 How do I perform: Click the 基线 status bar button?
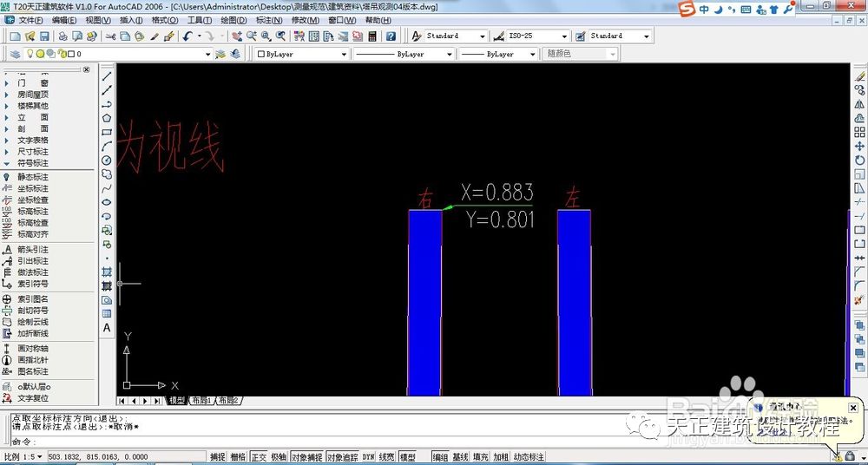click(461, 457)
